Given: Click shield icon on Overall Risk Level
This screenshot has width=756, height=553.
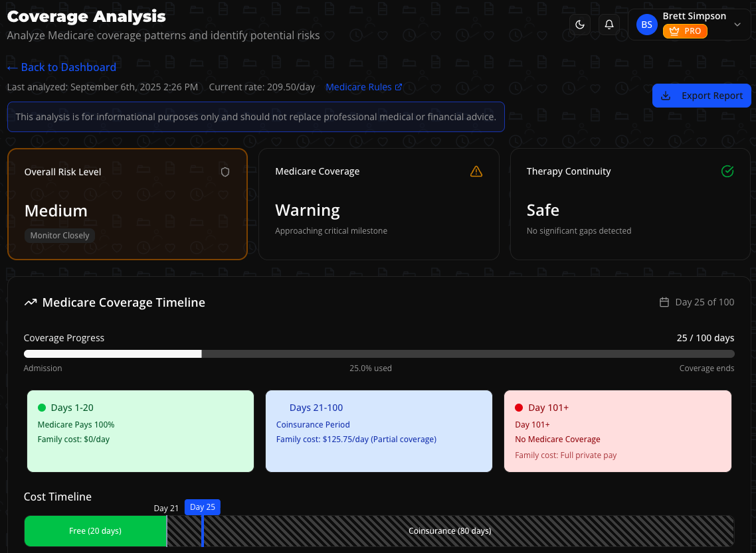Looking at the screenshot, I should click(225, 172).
